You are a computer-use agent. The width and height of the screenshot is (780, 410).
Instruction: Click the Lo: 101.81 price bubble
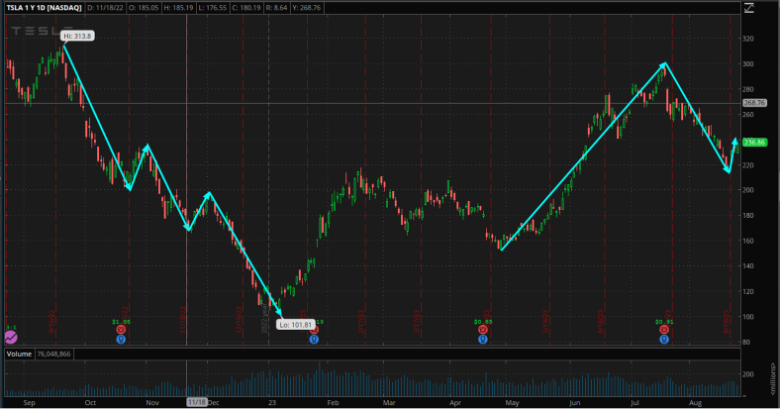[x=295, y=325]
